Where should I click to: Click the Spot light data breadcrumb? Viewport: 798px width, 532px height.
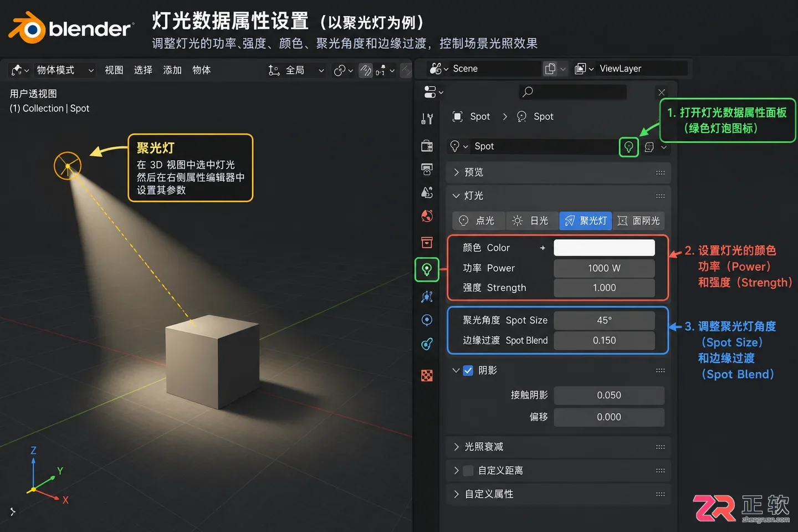coord(535,116)
